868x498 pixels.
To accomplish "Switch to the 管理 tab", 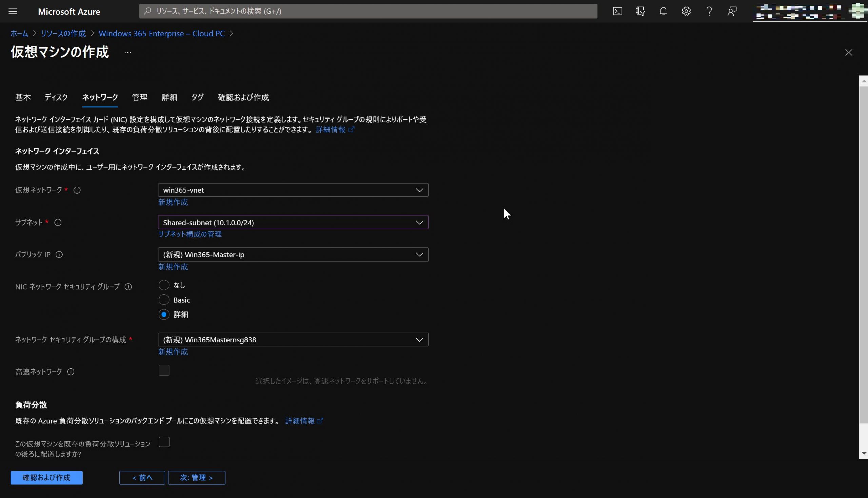I will click(139, 97).
